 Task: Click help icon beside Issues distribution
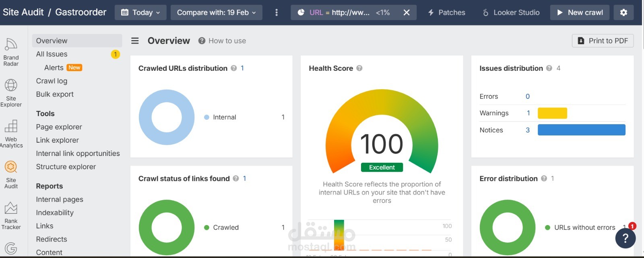click(x=549, y=68)
